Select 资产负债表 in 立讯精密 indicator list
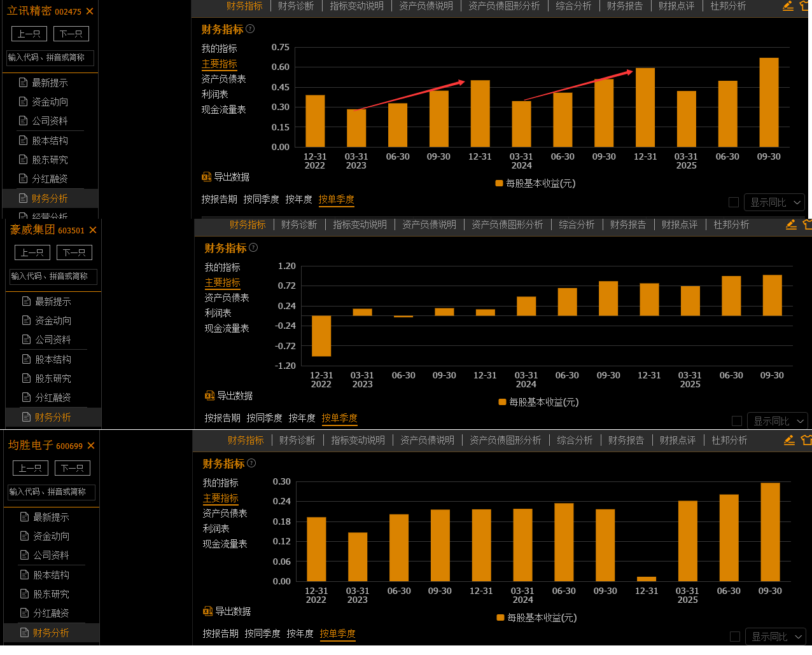Viewport: 812px width, 655px height. coord(224,79)
